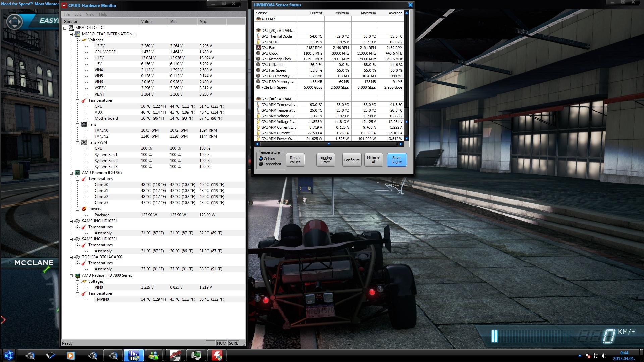Click the TOSHIBA DT01ACA200 hard drive icon
The height and width of the screenshot is (362, 644).
(77, 257)
